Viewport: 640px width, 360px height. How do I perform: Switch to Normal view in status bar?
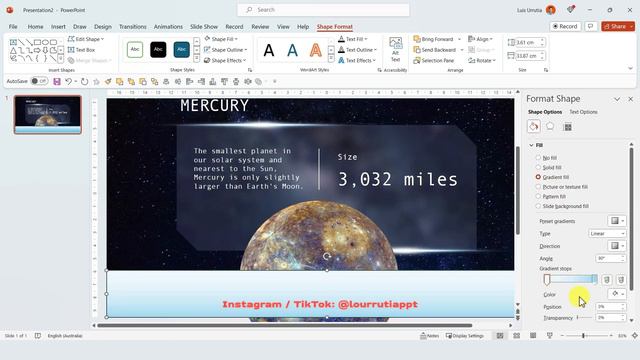[500, 336]
